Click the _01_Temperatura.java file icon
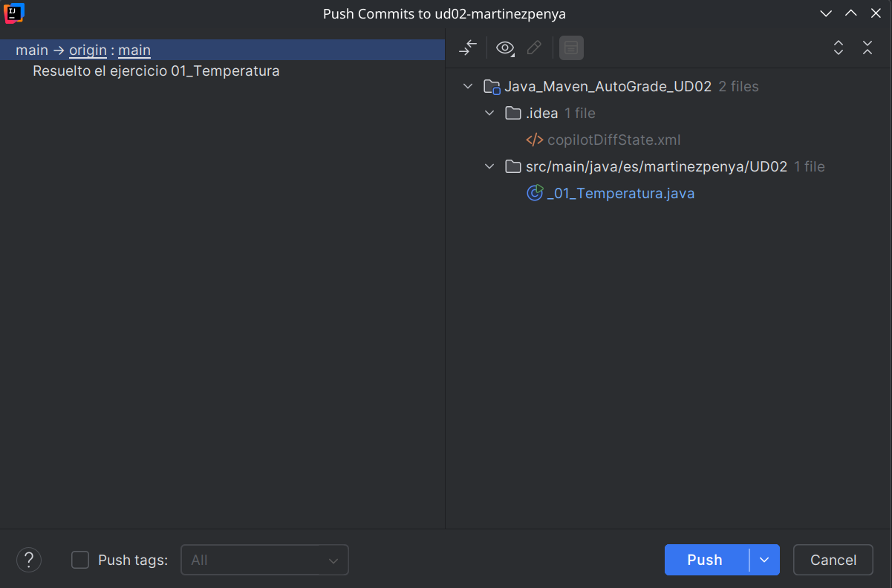Image resolution: width=892 pixels, height=588 pixels. [535, 192]
